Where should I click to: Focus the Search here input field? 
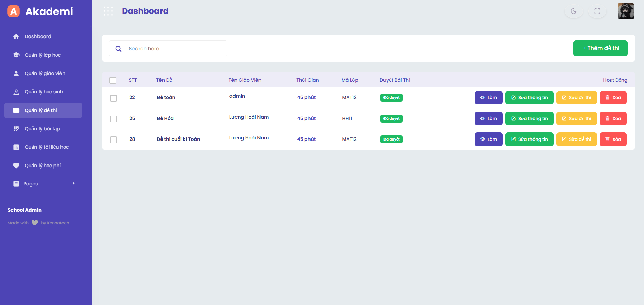(176, 49)
